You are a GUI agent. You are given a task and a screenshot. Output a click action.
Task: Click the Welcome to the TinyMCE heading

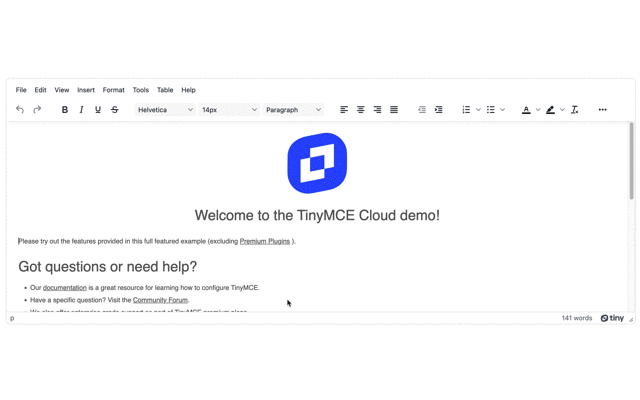pos(317,216)
